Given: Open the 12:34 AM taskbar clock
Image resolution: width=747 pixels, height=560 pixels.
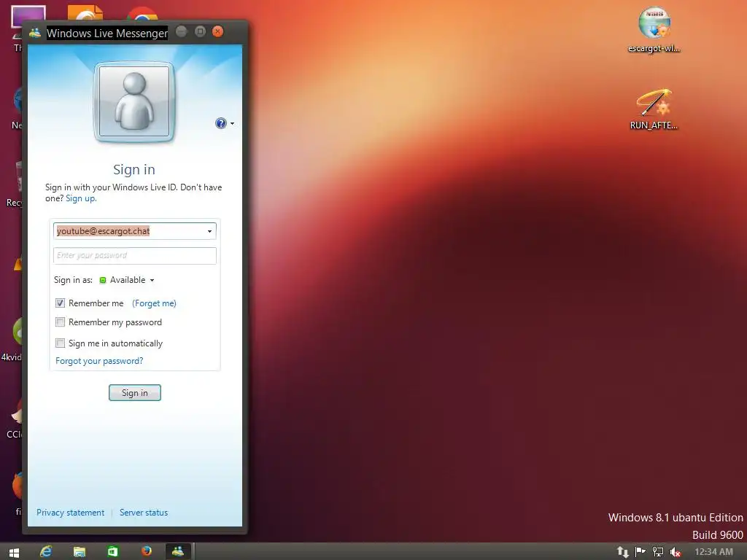Looking at the screenshot, I should (713, 552).
